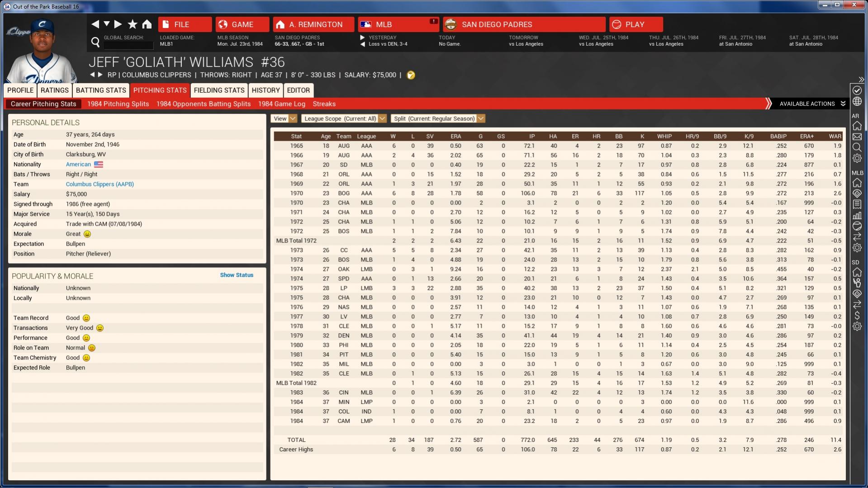Image resolution: width=868 pixels, height=488 pixels.
Task: Switch to the Batting Stats tab
Action: coord(101,90)
